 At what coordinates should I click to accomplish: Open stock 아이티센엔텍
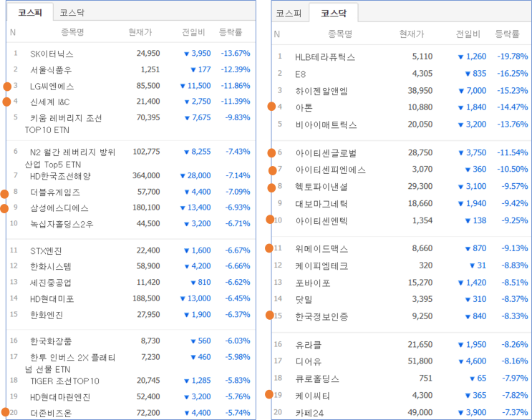tap(321, 221)
